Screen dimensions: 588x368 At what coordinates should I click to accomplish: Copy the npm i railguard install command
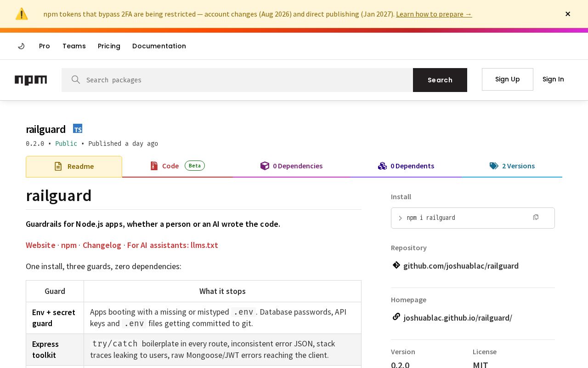(536, 217)
